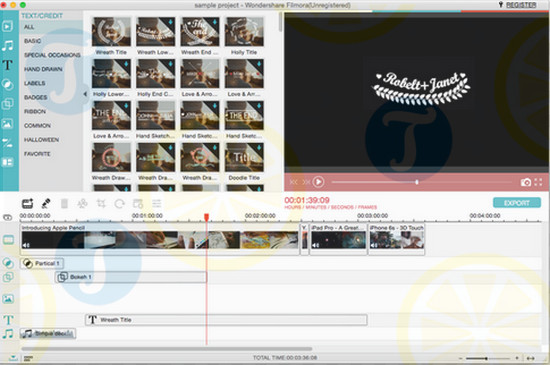Select the Text/Credit sidebar icon

[8, 65]
